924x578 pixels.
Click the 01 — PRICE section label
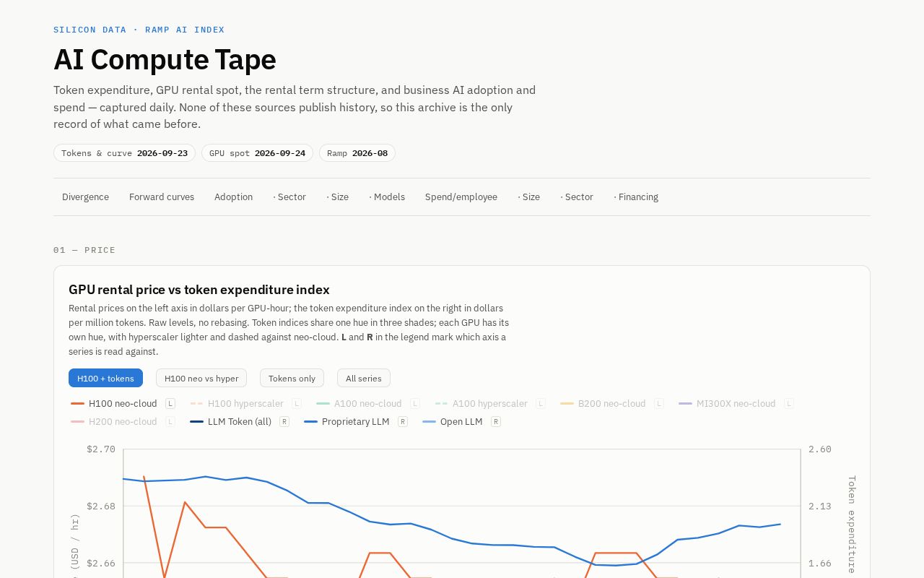tap(84, 250)
